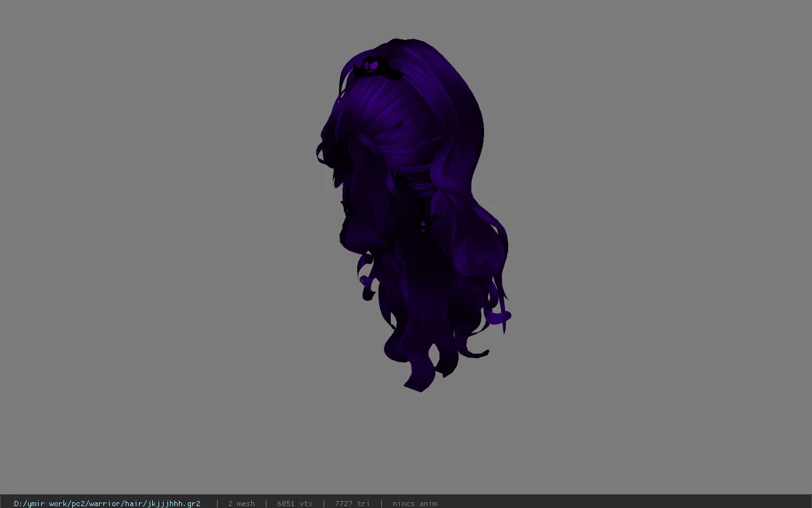The image size is (812, 508).
Task: Click the hooked curl at hair's bottom right
Action: tap(475, 352)
